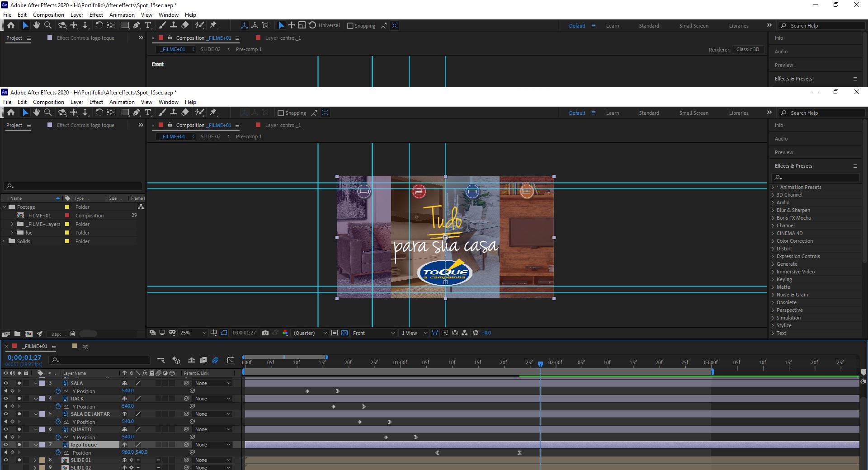Click Reset Exposure icon in viewer footer
Screen dimensions: 868x470
pos(476,333)
